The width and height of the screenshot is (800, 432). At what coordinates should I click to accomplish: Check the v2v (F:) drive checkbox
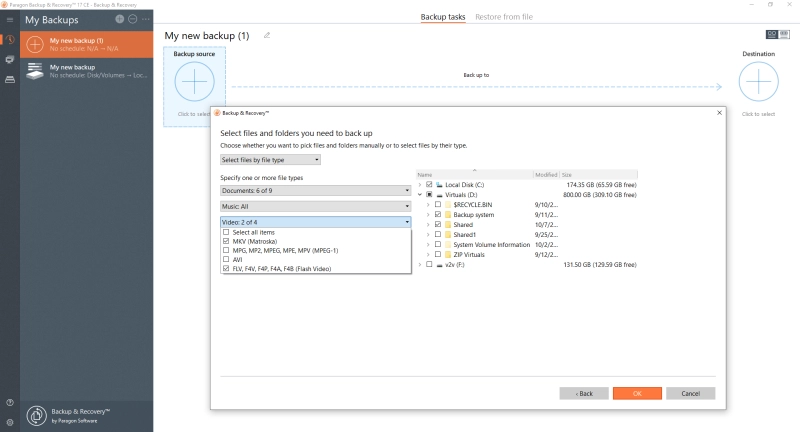point(429,265)
